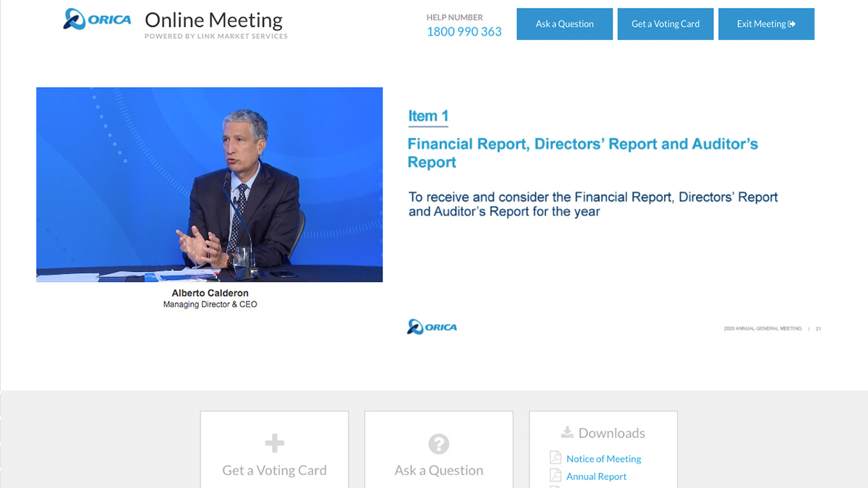Viewport: 868px width, 488px height.
Task: Click the blue Ask a Question header button
Action: tap(564, 24)
